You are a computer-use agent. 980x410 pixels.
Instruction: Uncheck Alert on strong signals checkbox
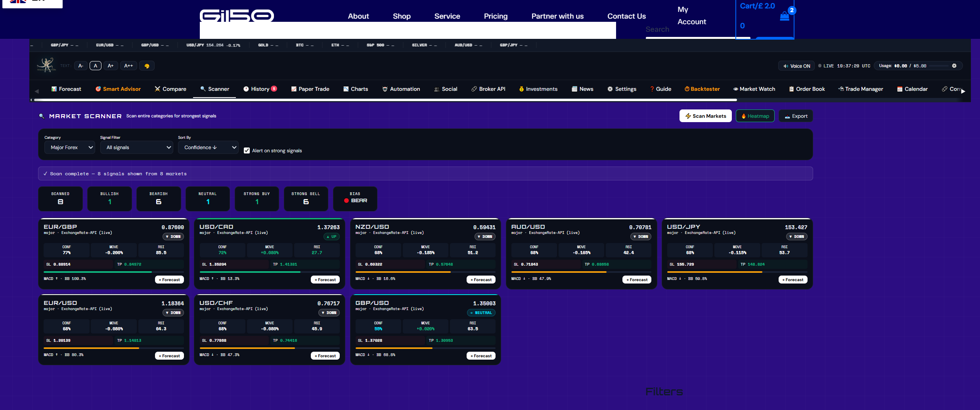[x=247, y=151]
